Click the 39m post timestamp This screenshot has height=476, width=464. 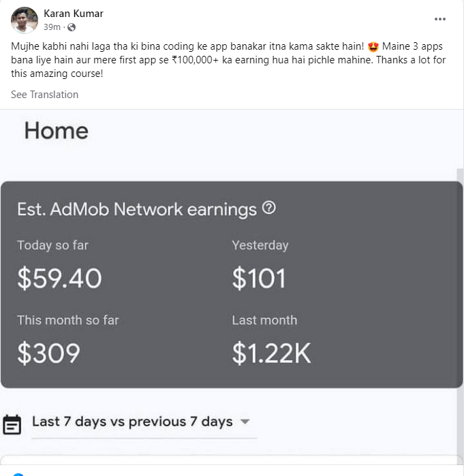click(52, 27)
